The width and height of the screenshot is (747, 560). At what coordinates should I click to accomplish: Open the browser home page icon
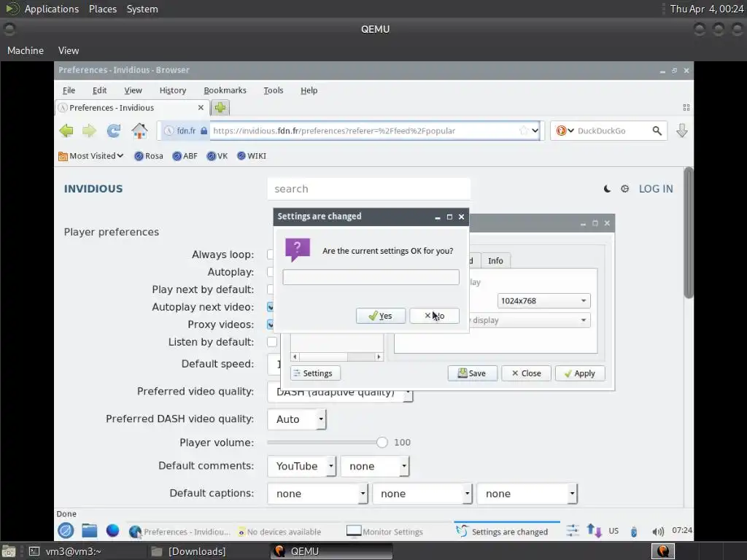(x=139, y=131)
